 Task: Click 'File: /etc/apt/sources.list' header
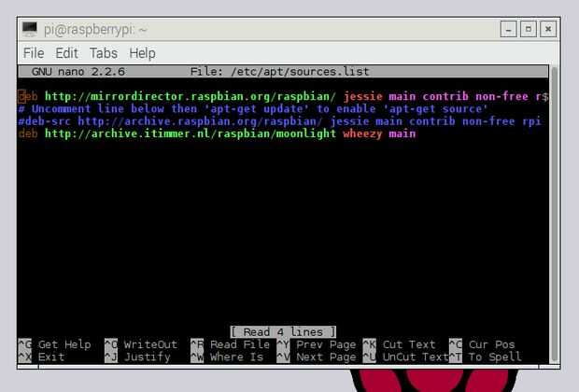(279, 72)
